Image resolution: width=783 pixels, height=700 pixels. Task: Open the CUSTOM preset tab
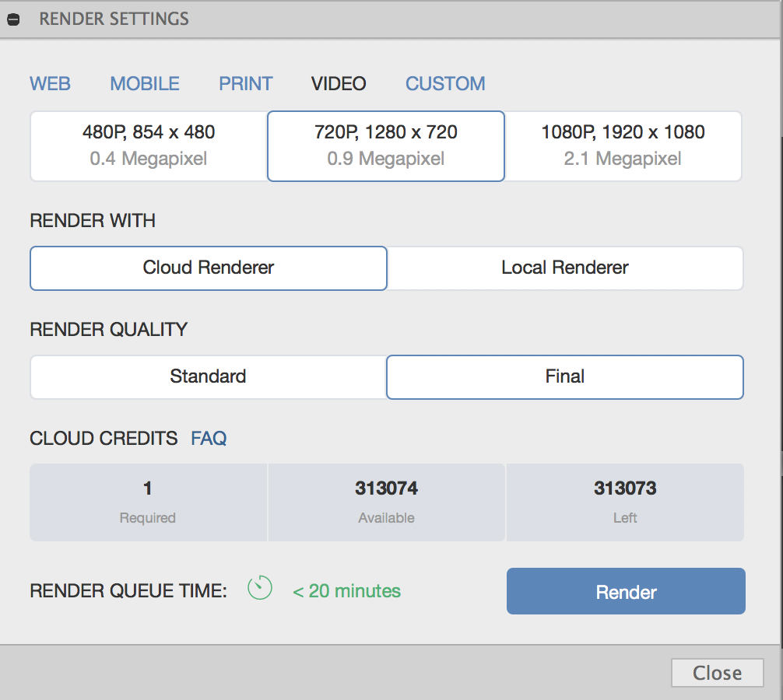[x=445, y=84]
